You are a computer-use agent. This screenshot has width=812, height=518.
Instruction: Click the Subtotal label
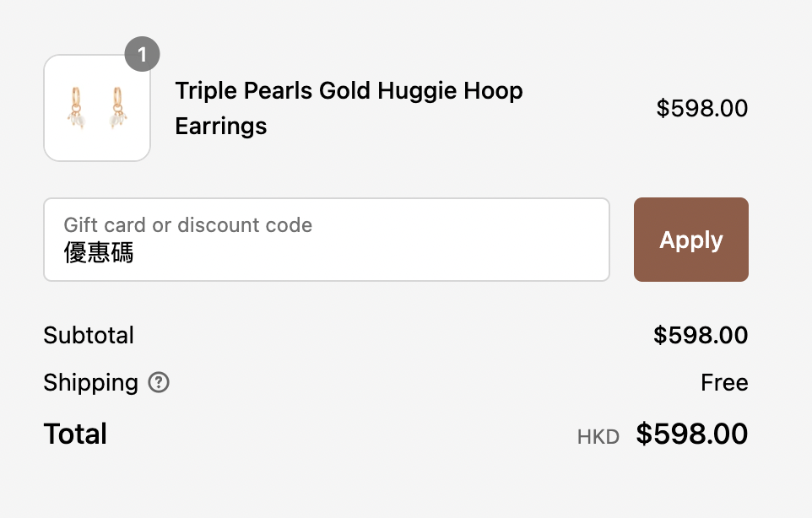coord(89,335)
